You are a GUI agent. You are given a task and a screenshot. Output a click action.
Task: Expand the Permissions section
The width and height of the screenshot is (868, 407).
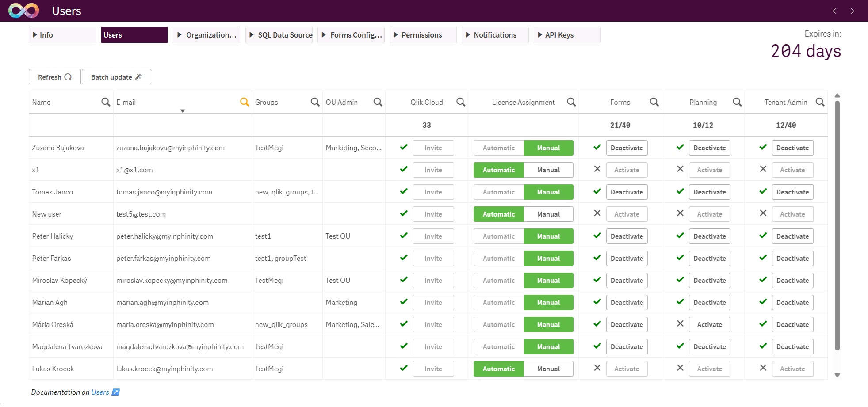[x=423, y=35]
